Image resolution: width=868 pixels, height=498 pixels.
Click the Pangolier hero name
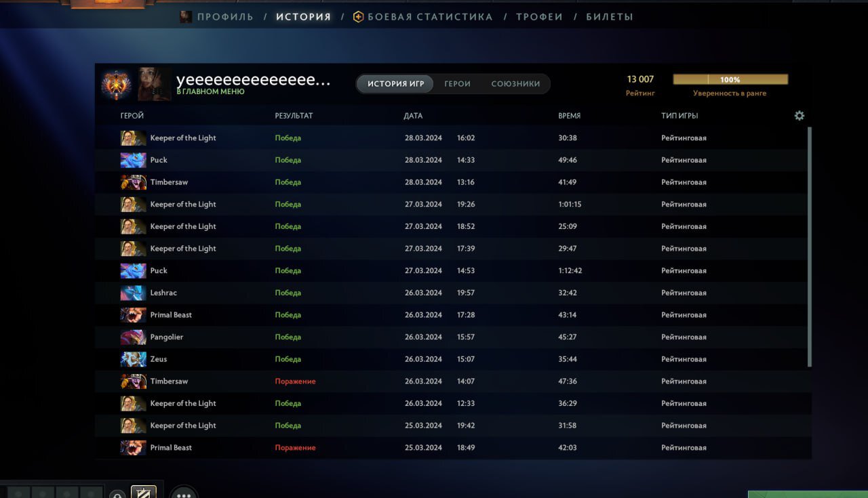click(x=167, y=337)
